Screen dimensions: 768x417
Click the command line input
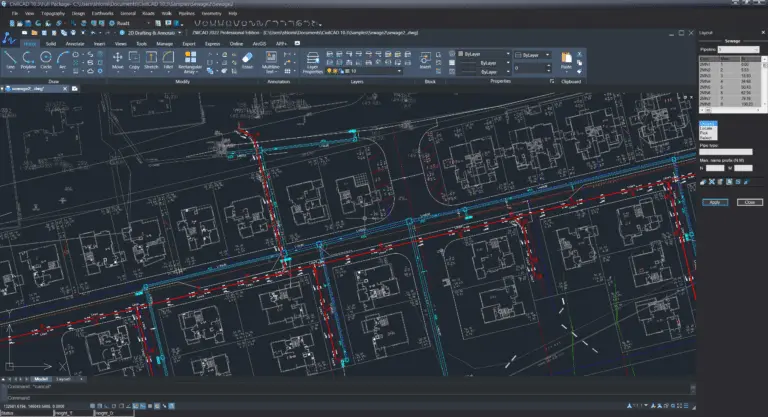coord(348,398)
